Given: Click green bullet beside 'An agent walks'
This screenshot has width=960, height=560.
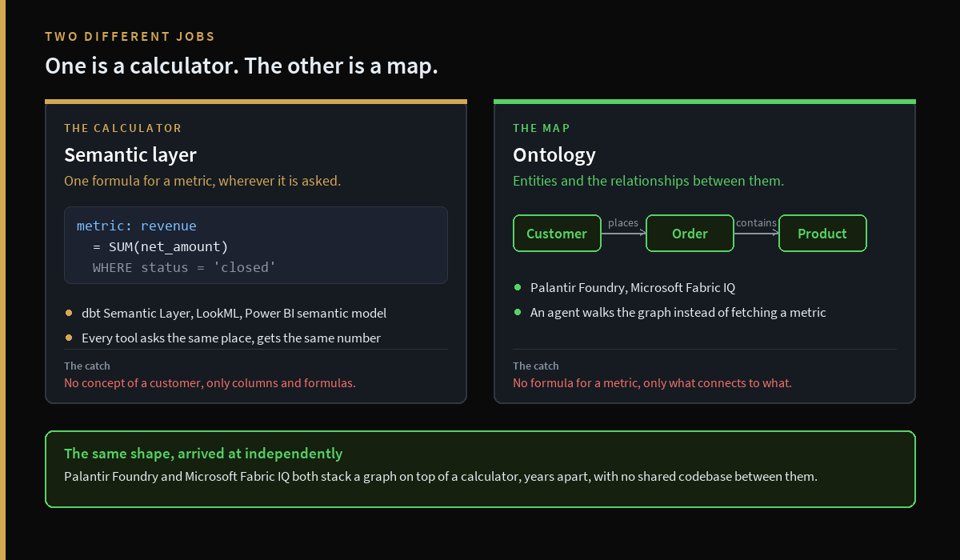Looking at the screenshot, I should pyautogui.click(x=518, y=312).
